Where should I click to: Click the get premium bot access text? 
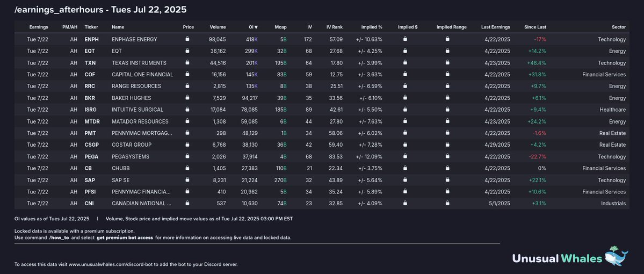click(125, 238)
